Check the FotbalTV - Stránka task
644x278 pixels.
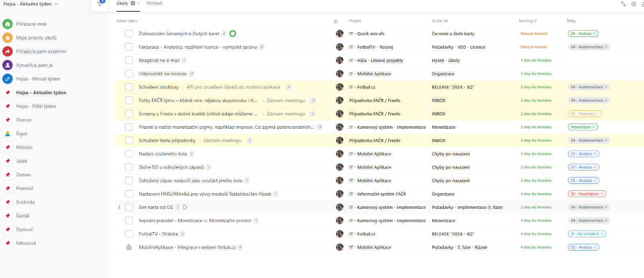[x=129, y=234]
